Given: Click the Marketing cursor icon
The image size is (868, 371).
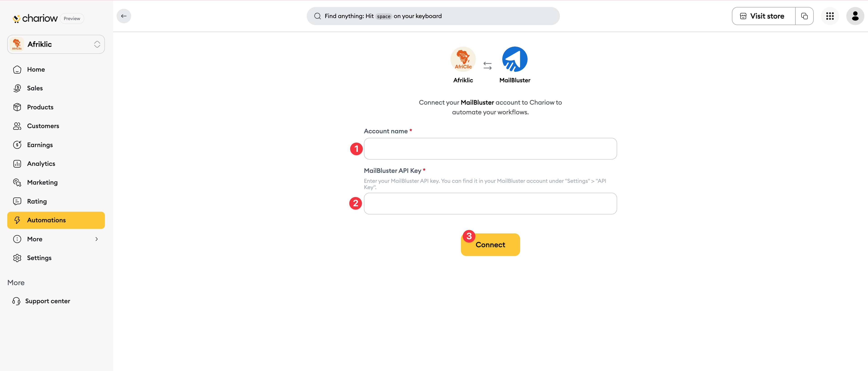Looking at the screenshot, I should [17, 183].
